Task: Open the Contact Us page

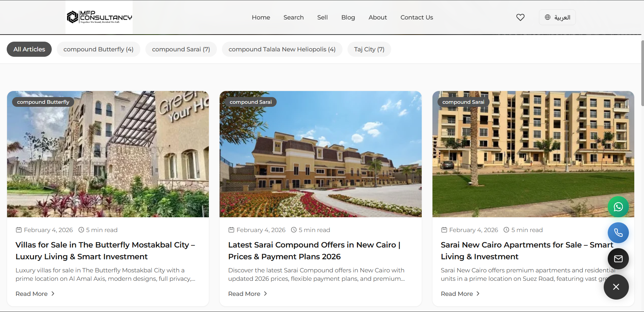Action: 416,17
